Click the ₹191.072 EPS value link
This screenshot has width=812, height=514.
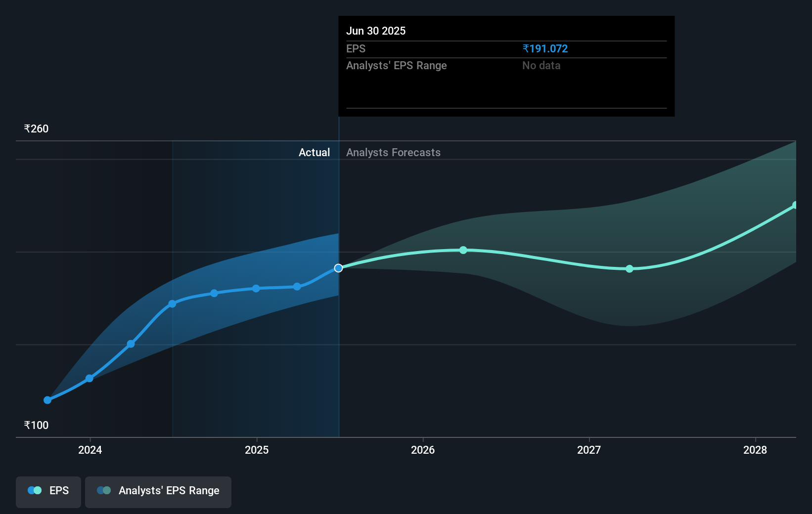[x=545, y=48]
